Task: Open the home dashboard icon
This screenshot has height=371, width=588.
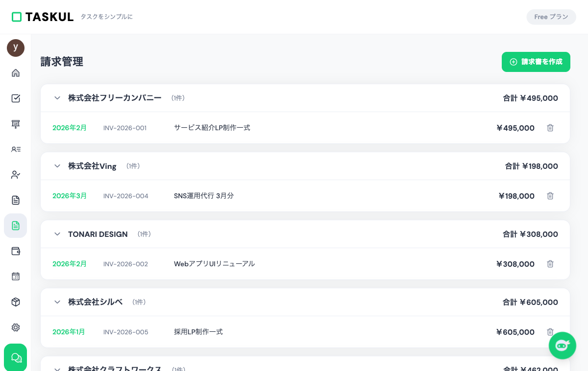Action: pyautogui.click(x=16, y=73)
